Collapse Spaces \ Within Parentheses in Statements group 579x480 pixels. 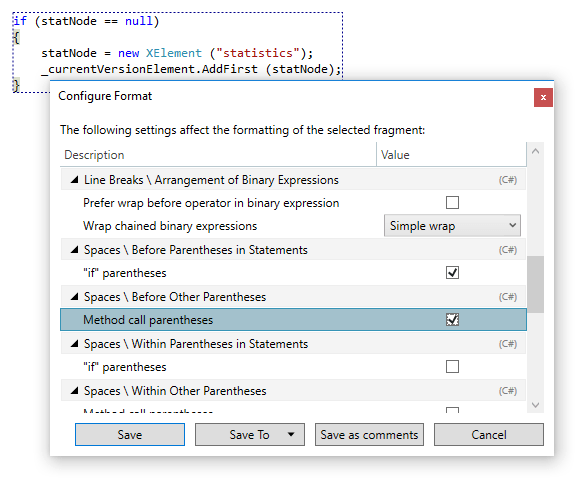75,344
